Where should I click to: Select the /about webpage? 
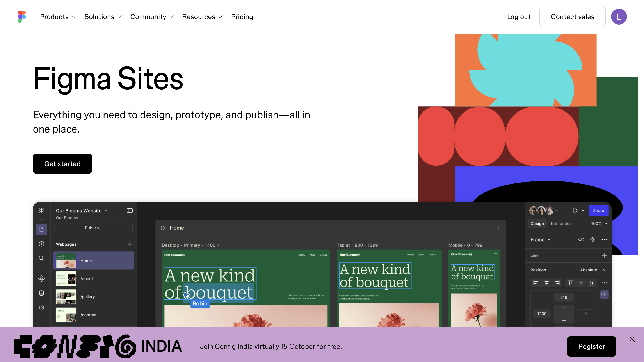94,278
